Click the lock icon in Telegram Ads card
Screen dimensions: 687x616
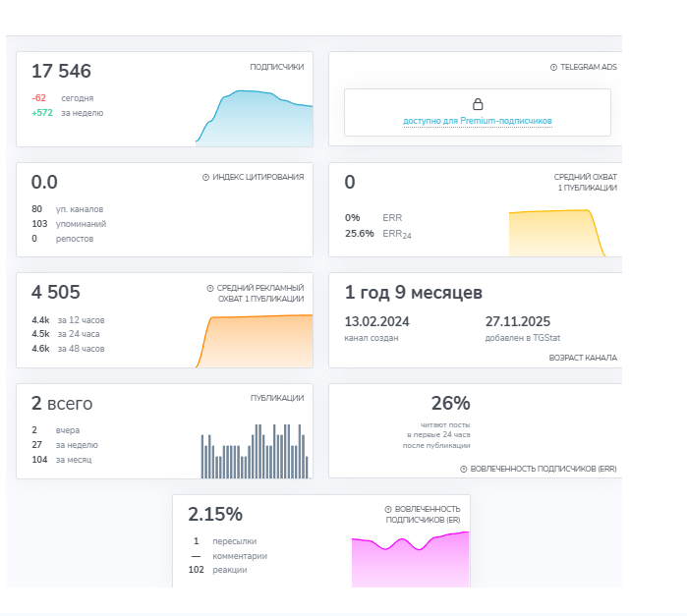tap(478, 104)
